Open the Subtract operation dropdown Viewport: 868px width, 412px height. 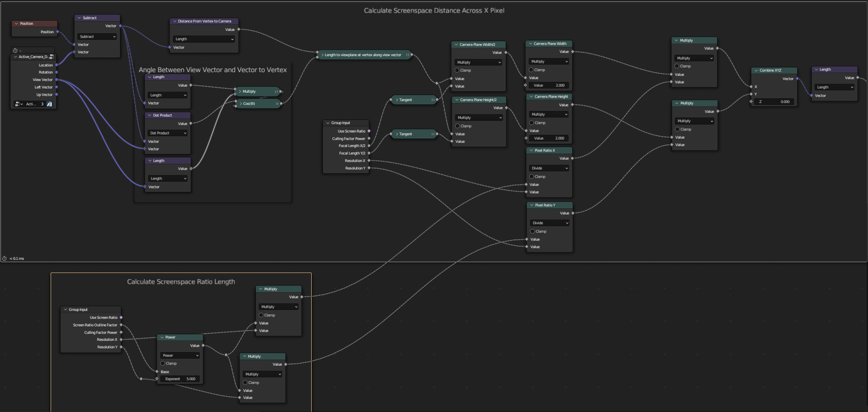click(97, 37)
